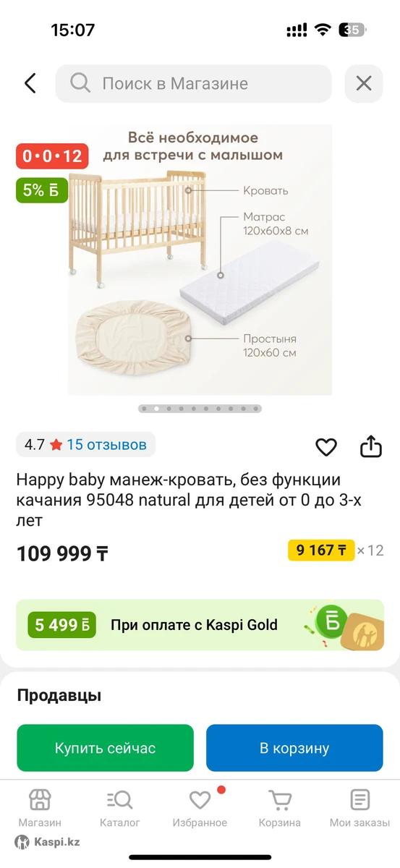Open the Корзина cart tab

tap(280, 808)
